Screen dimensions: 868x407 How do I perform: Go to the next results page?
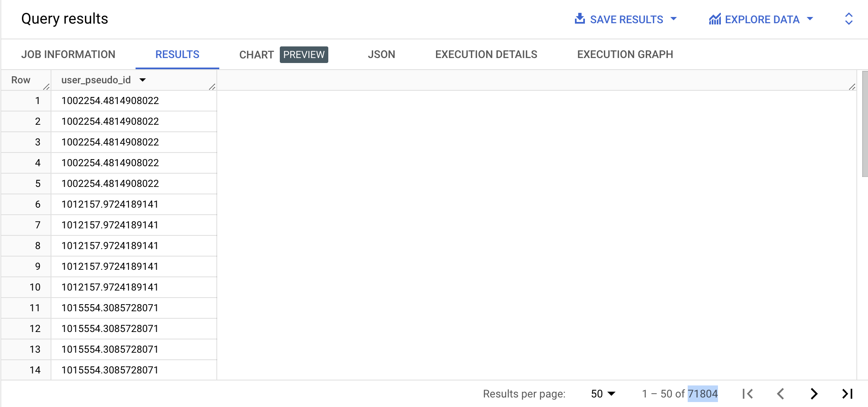[814, 394]
